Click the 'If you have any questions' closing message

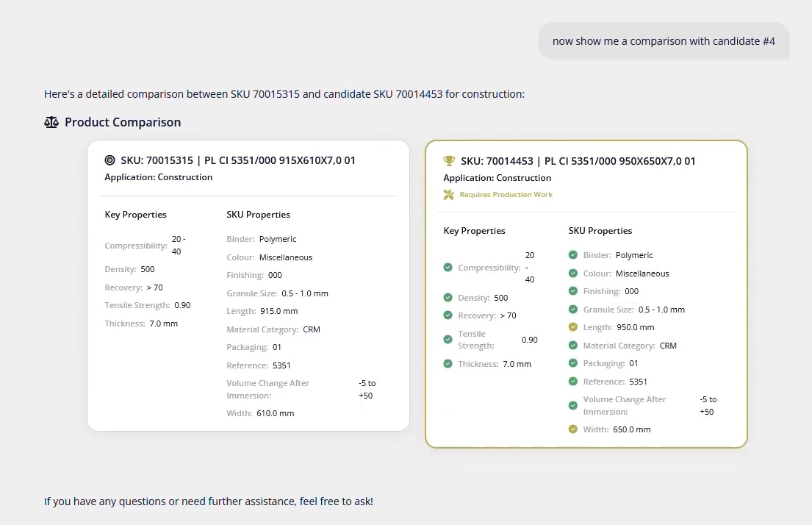209,501
